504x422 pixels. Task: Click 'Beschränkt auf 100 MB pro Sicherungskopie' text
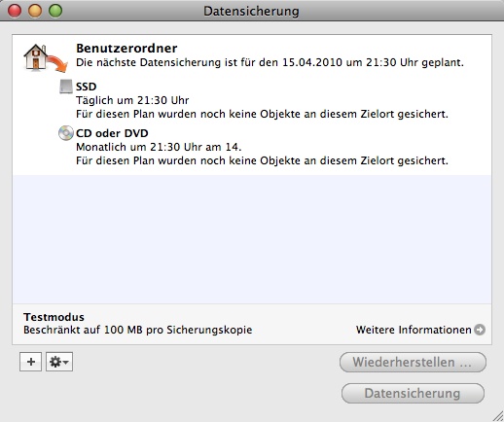point(138,330)
